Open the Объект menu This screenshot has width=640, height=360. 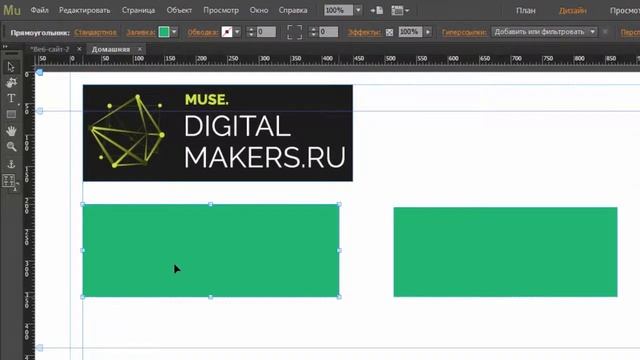point(179,10)
